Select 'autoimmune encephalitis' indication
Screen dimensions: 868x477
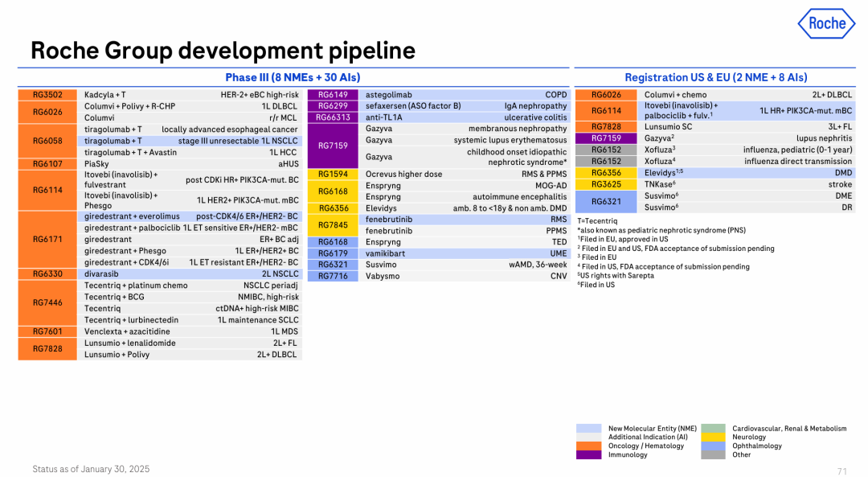point(520,197)
